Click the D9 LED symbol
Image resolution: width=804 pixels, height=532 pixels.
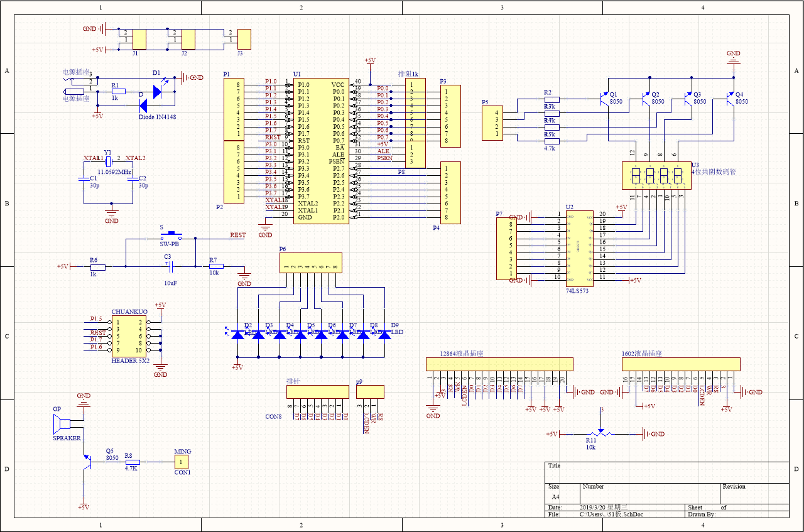click(384, 335)
